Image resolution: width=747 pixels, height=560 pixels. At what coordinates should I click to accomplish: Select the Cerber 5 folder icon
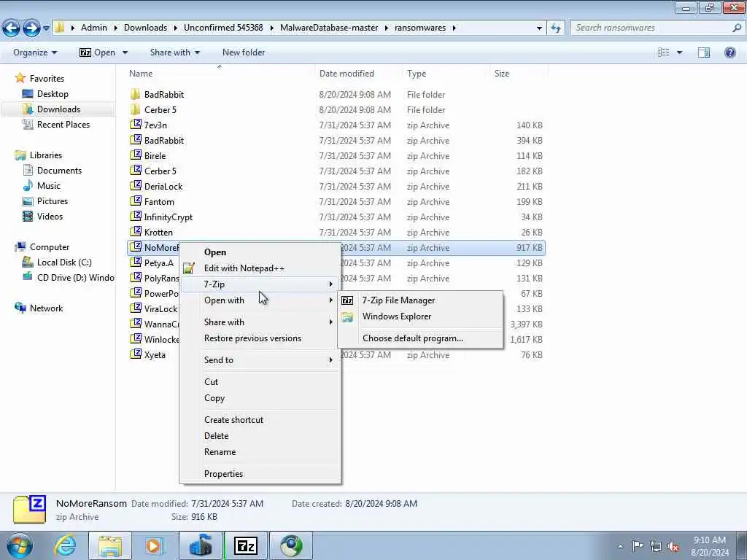[x=135, y=109]
